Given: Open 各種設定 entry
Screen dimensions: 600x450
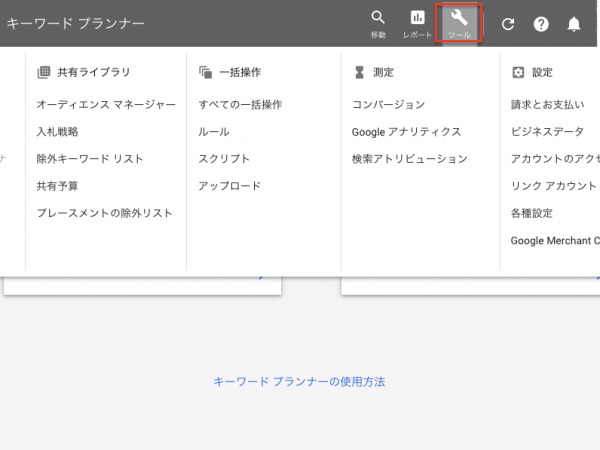Looking at the screenshot, I should (x=532, y=213).
